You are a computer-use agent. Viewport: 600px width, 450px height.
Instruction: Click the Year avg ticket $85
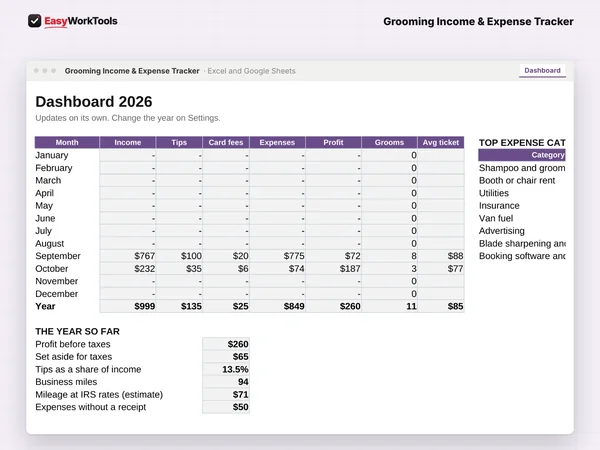(x=441, y=307)
